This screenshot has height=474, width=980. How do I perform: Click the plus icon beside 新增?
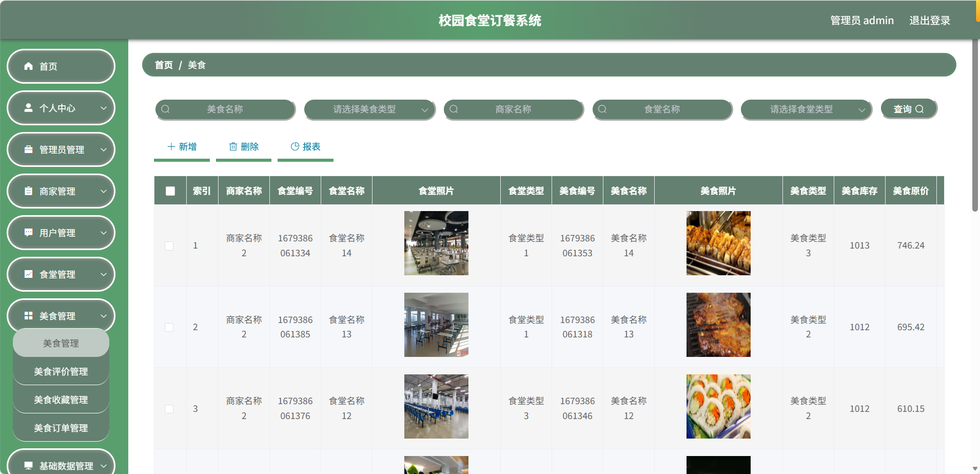click(171, 146)
